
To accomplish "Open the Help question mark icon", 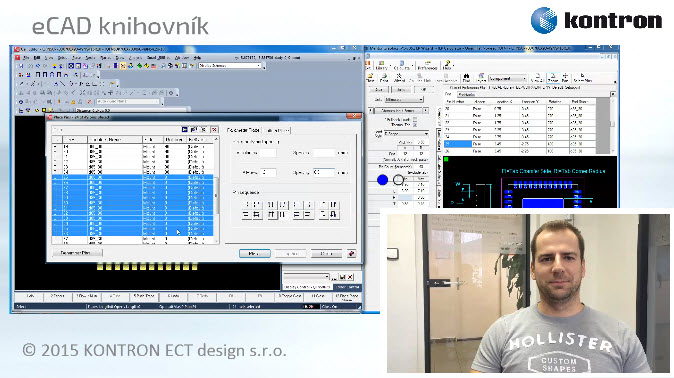I will click(447, 65).
